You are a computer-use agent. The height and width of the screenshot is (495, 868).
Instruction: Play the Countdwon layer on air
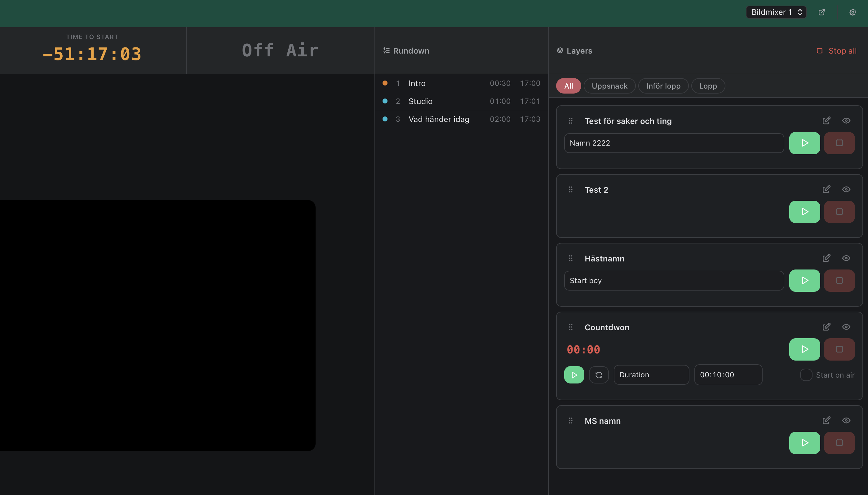[x=804, y=349]
